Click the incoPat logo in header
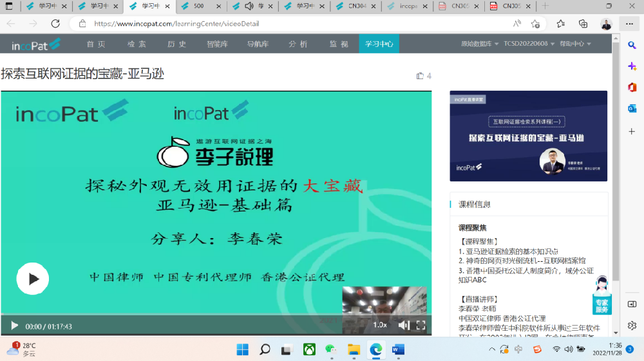The width and height of the screenshot is (644, 361). [x=36, y=44]
